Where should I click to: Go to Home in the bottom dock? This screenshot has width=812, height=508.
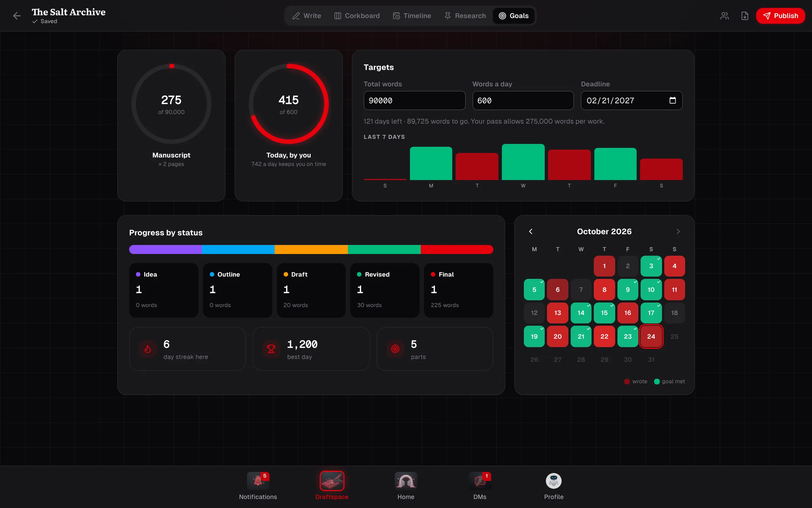406,486
